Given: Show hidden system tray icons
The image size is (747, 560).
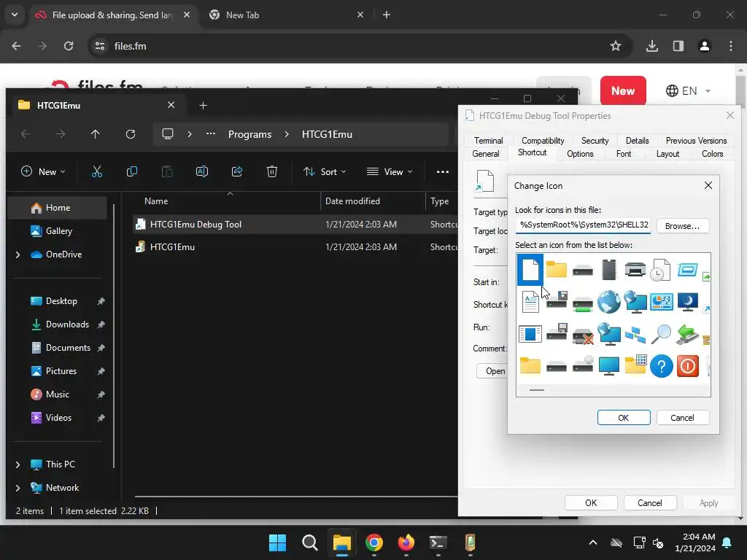Looking at the screenshot, I should click(x=593, y=542).
